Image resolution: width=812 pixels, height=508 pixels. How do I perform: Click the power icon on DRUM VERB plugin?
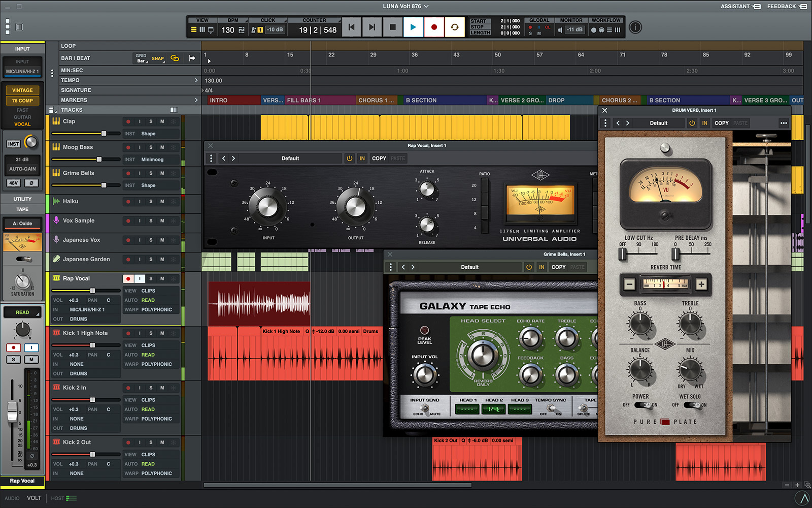coord(692,123)
